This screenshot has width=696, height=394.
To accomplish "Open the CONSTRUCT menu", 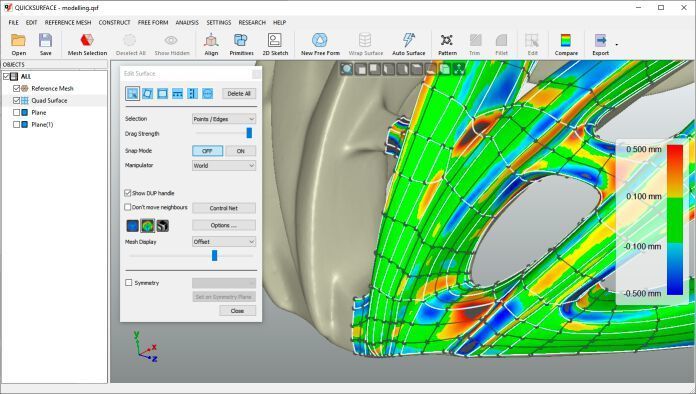I will (x=115, y=22).
